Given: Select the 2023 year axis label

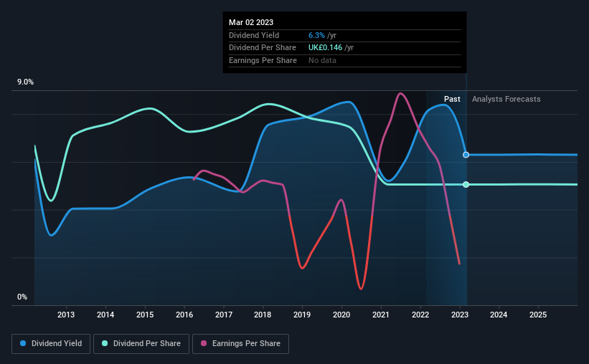Looking at the screenshot, I should click(460, 315).
